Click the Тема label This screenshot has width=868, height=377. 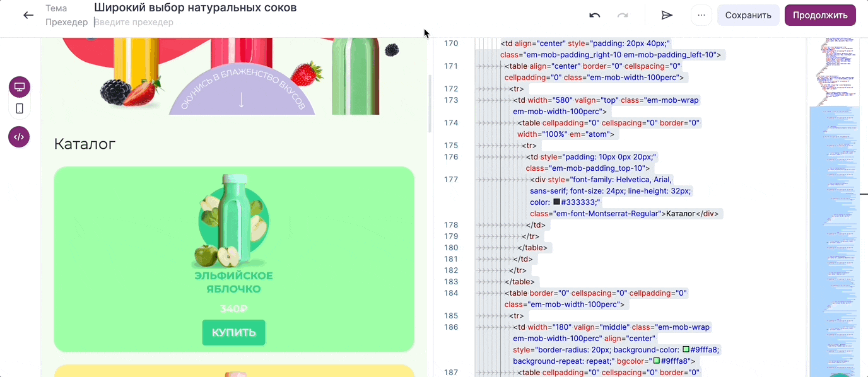(x=56, y=8)
